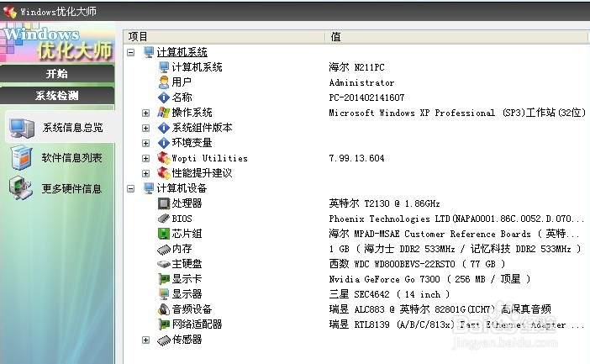
Task: Click value 海尔 N211PC
Action: click(356, 67)
